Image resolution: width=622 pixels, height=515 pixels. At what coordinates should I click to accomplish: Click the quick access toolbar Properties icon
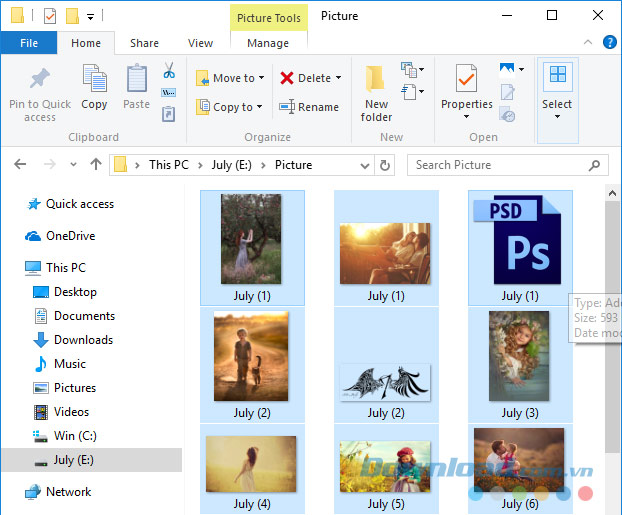click(x=50, y=16)
